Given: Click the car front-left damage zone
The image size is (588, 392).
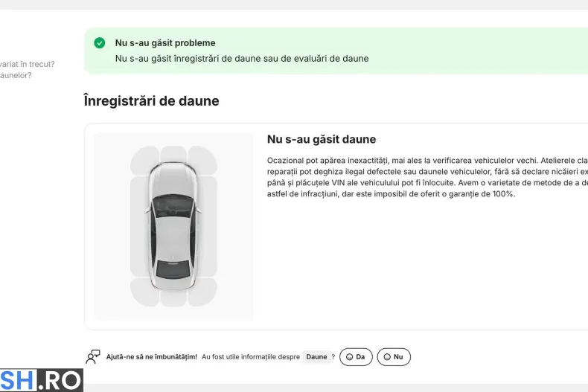Looking at the screenshot, I should (144, 160).
